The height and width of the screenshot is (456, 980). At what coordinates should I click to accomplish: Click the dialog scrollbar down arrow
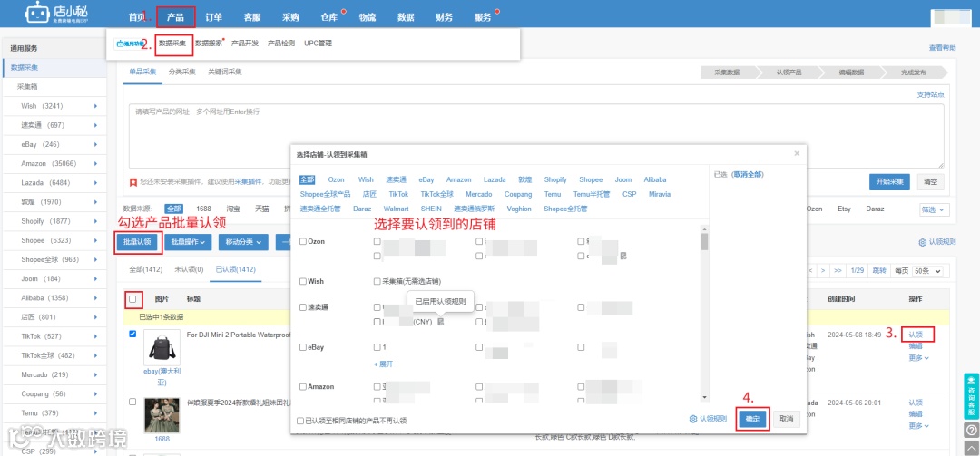pyautogui.click(x=704, y=397)
